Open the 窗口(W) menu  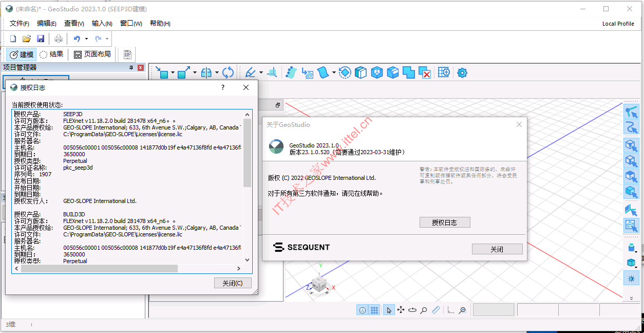point(131,23)
